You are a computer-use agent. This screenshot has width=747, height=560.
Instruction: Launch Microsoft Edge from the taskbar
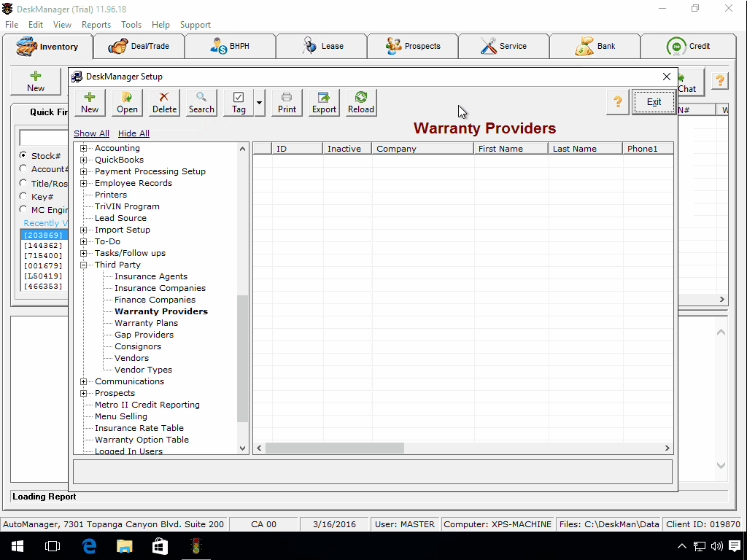tap(89, 546)
